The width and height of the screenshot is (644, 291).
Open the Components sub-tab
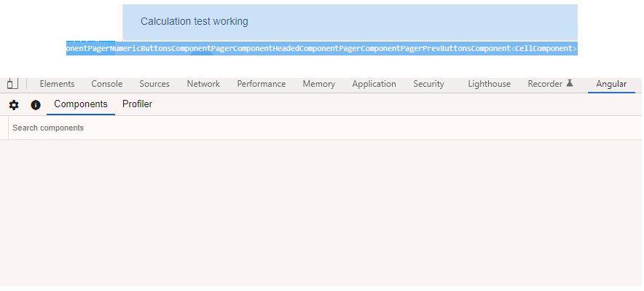(x=81, y=104)
